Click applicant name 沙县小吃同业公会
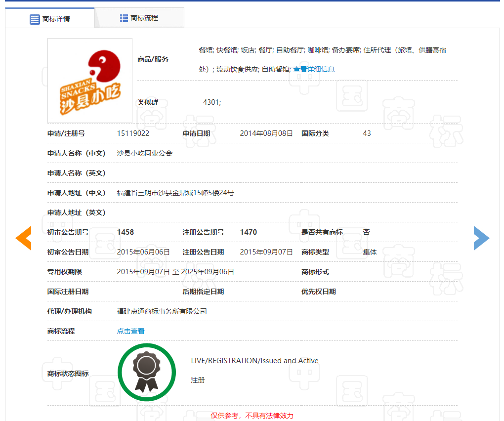 coord(144,153)
